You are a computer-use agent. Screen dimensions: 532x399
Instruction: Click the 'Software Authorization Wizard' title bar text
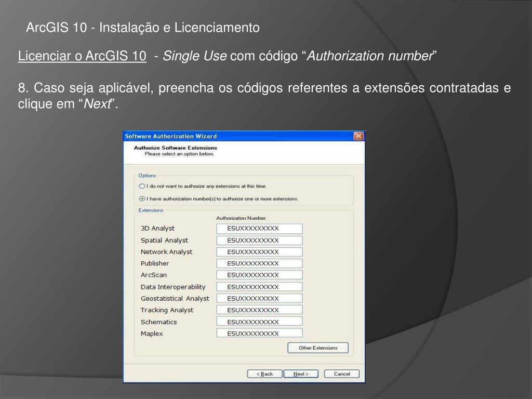[170, 137]
